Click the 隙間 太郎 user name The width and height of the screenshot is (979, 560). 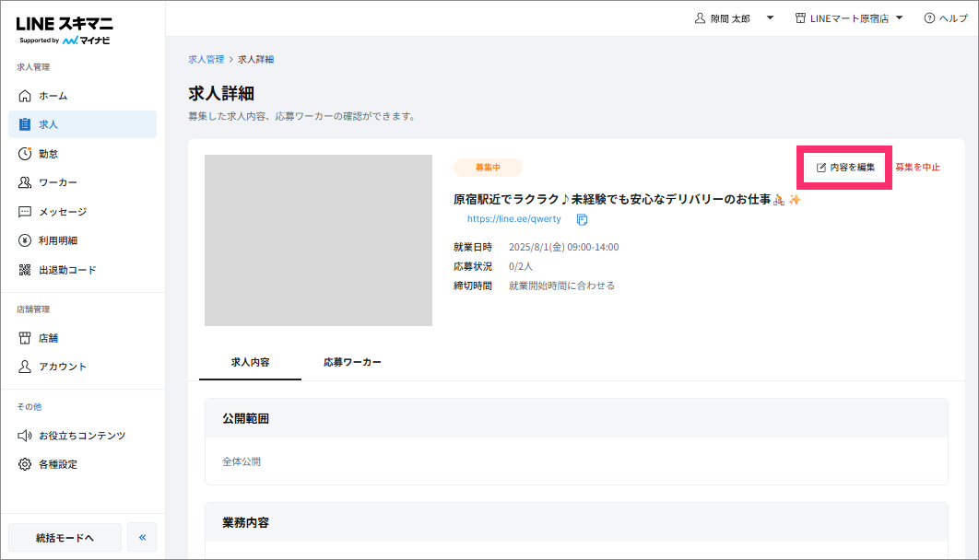[730, 18]
